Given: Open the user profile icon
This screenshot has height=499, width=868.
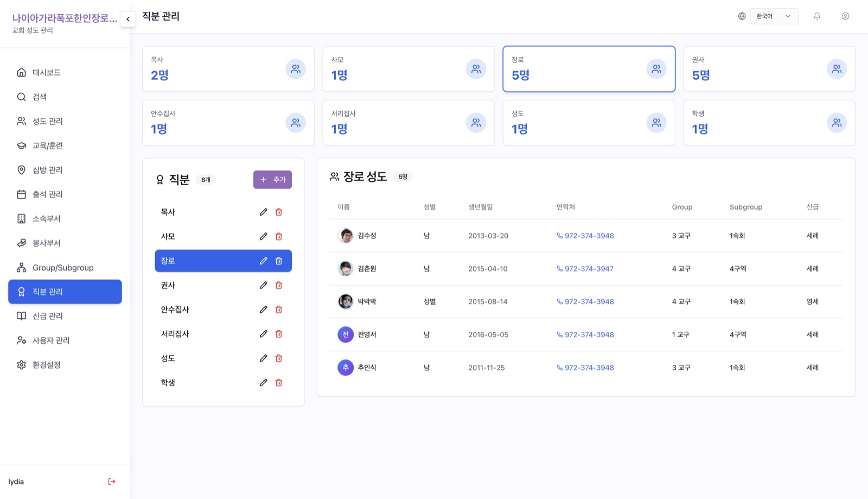Looking at the screenshot, I should (845, 16).
